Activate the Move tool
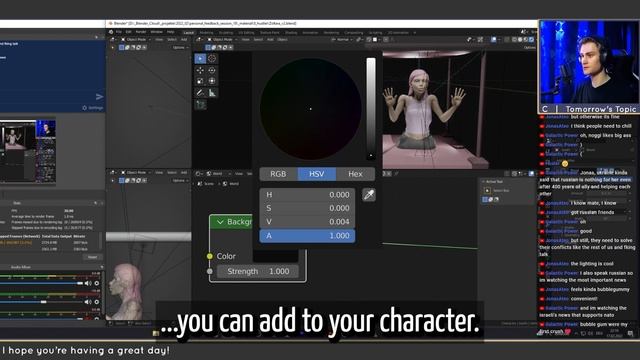 [200, 70]
